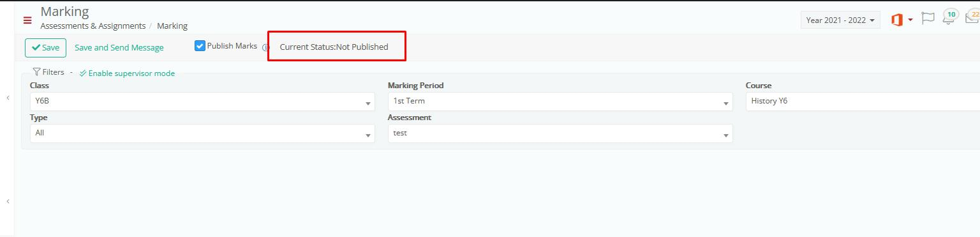
Task: Enable supervisor mode
Action: point(127,73)
